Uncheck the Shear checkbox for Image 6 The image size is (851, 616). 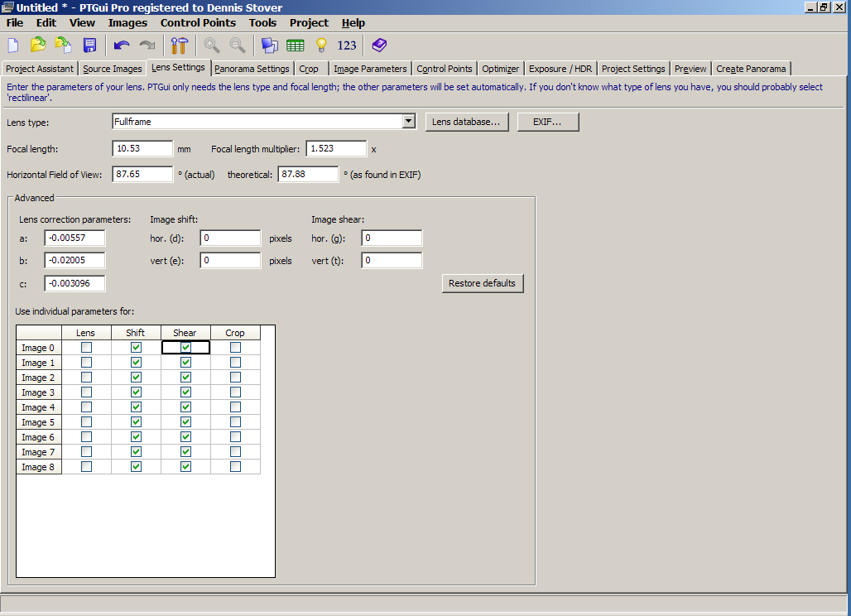click(185, 437)
